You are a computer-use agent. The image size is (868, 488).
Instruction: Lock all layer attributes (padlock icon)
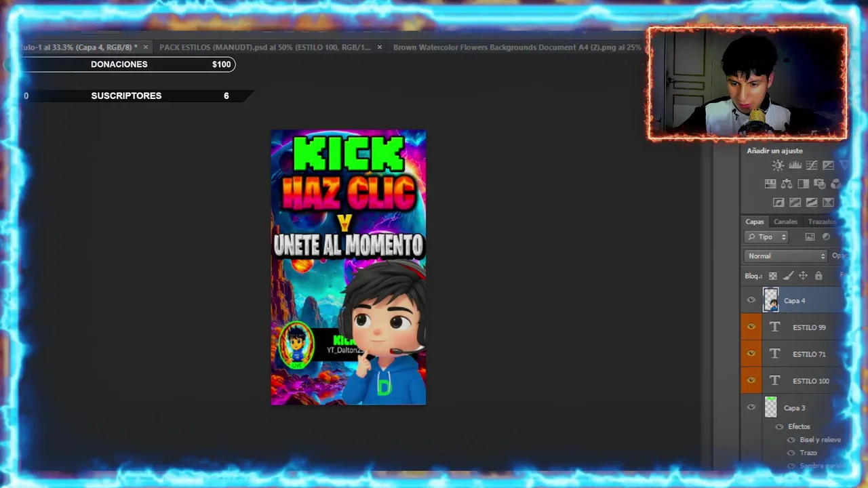(818, 276)
